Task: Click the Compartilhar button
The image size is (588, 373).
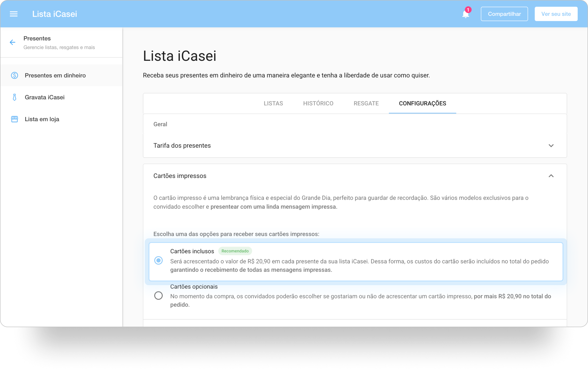Action: 504,14
